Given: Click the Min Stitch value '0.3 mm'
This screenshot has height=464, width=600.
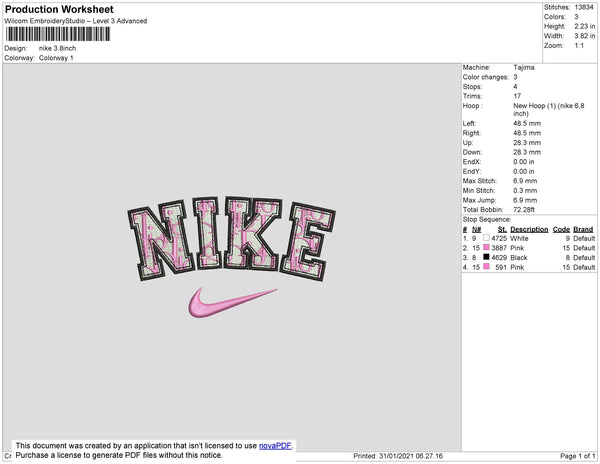Looking at the screenshot, I should (525, 190).
